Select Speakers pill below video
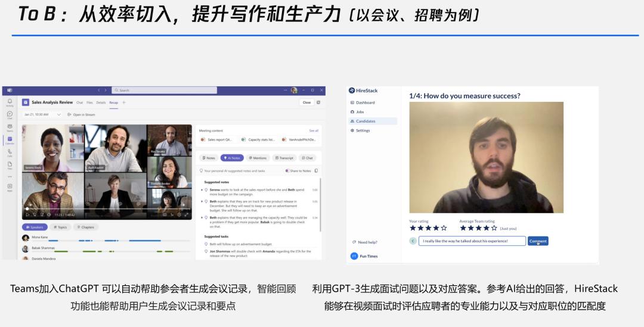Viewport: 644px width, 327px height. point(35,227)
